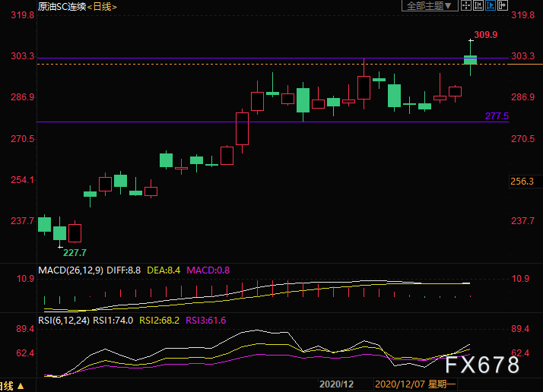The width and height of the screenshot is (543, 392).
Task: Enable the crosshair cursor icon
Action: (466, 5)
